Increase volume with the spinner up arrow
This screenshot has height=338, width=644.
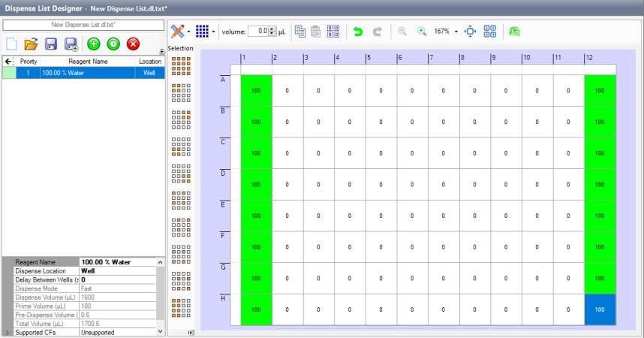tap(272, 29)
